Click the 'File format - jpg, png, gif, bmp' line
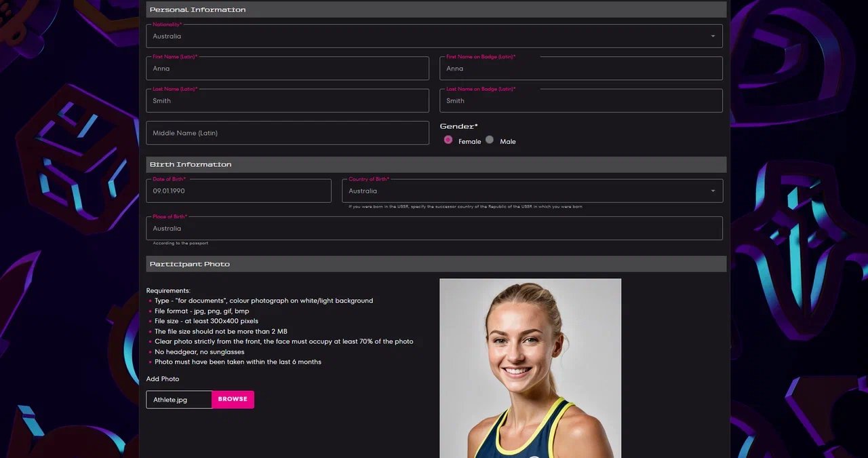 (x=201, y=311)
